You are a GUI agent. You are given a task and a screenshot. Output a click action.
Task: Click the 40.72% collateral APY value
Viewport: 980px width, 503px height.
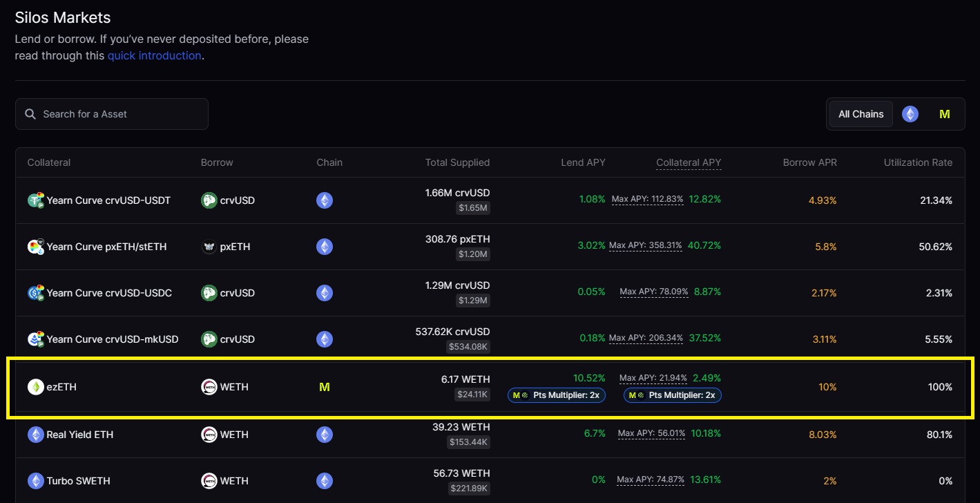click(704, 245)
